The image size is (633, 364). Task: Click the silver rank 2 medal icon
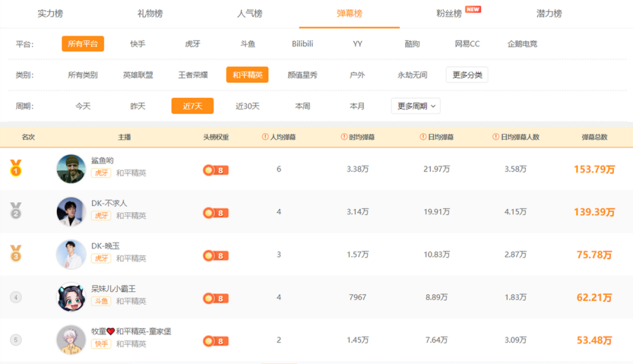point(16,211)
